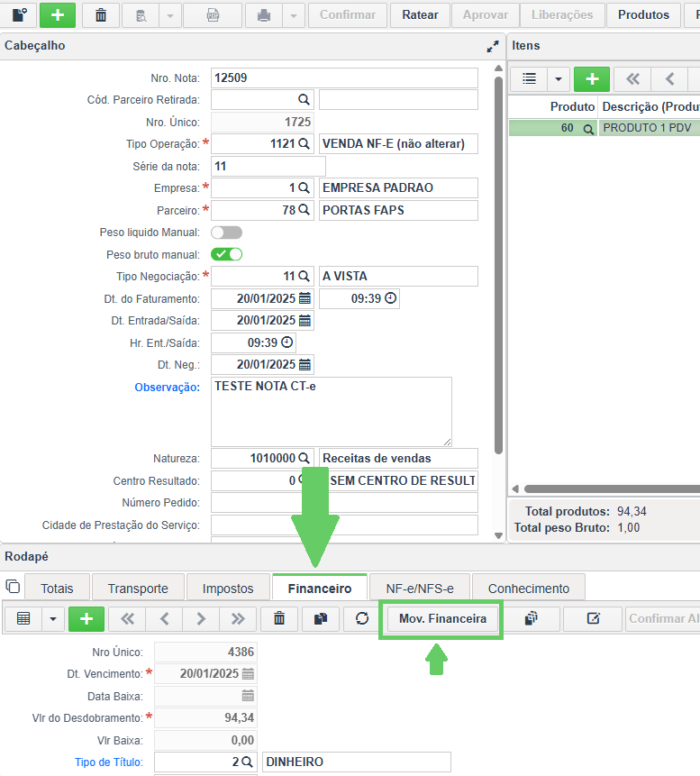Screen dimensions: 700x776
Task: Click the green add new record button in top toolbar
Action: click(58, 14)
